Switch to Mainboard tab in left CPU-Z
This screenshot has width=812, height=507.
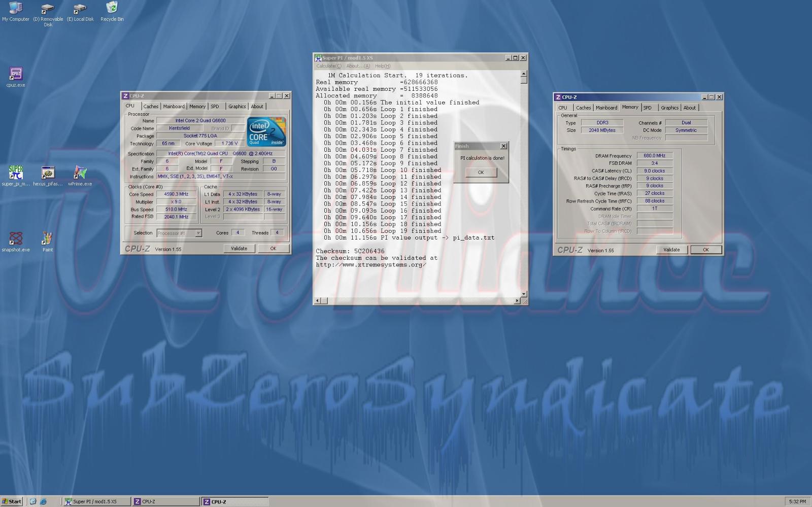tap(174, 107)
